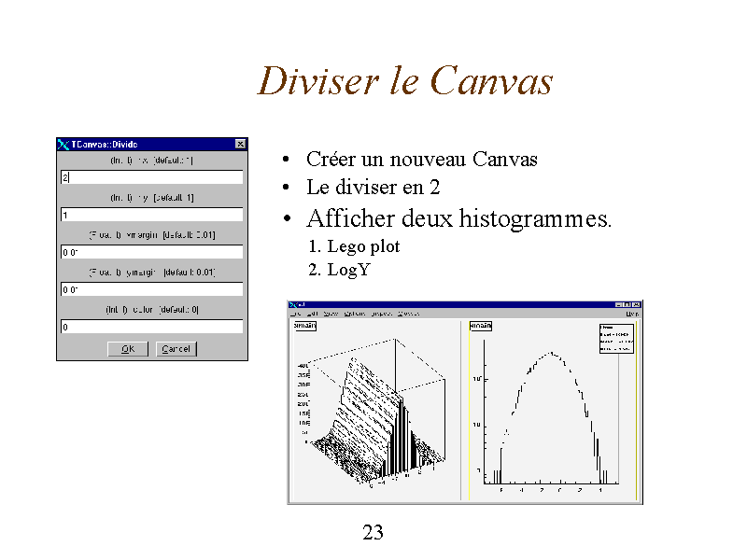The width and height of the screenshot is (747, 560).
Task: Close the TCanvas::Divide dialog
Action: click(241, 144)
